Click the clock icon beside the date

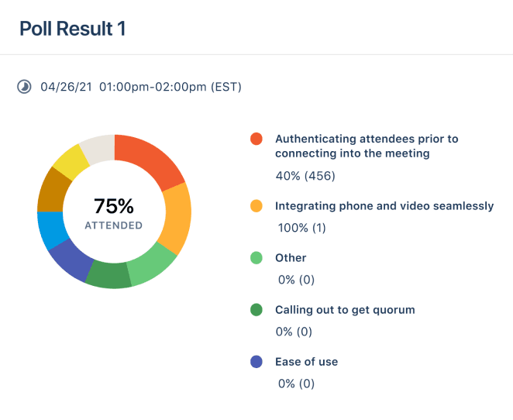click(x=24, y=87)
